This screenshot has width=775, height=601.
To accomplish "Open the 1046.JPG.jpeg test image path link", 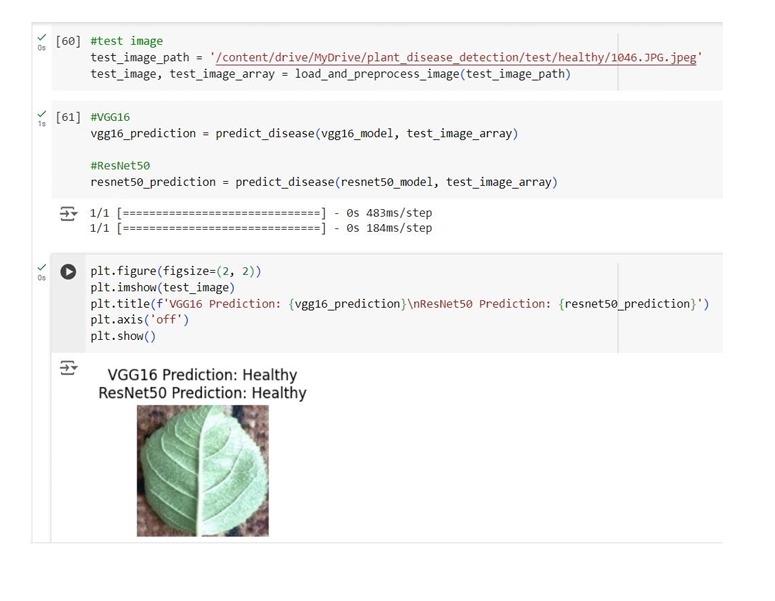I will 456,58.
